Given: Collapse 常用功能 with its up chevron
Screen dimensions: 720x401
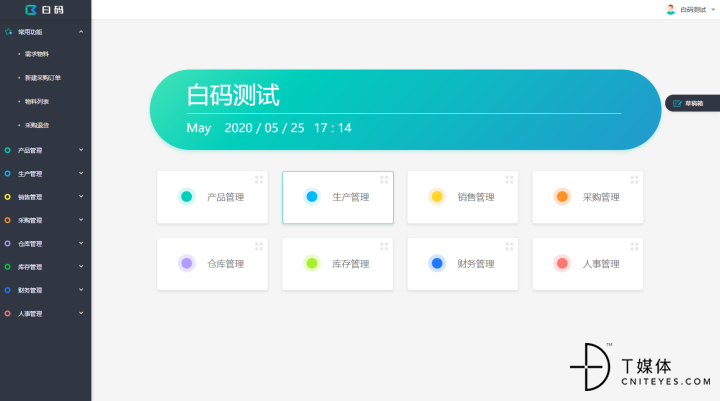Looking at the screenshot, I should coord(81,32).
